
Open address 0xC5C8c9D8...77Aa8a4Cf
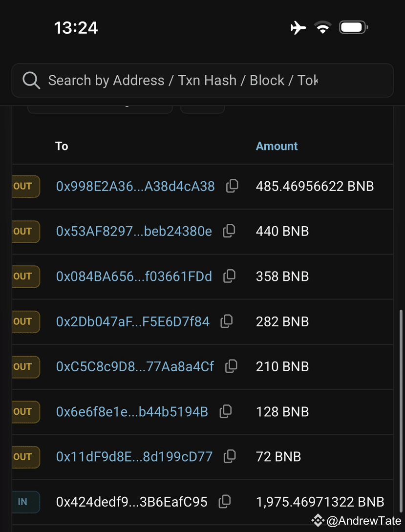135,367
